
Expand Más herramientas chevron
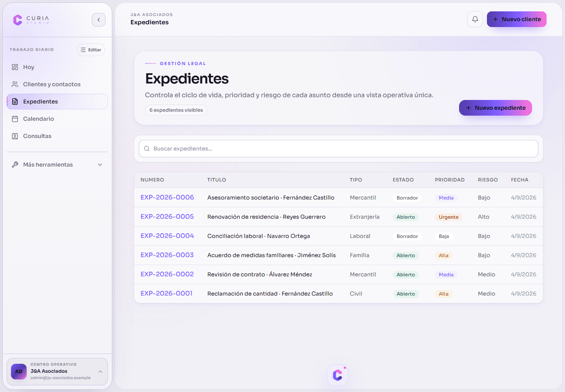(100, 165)
